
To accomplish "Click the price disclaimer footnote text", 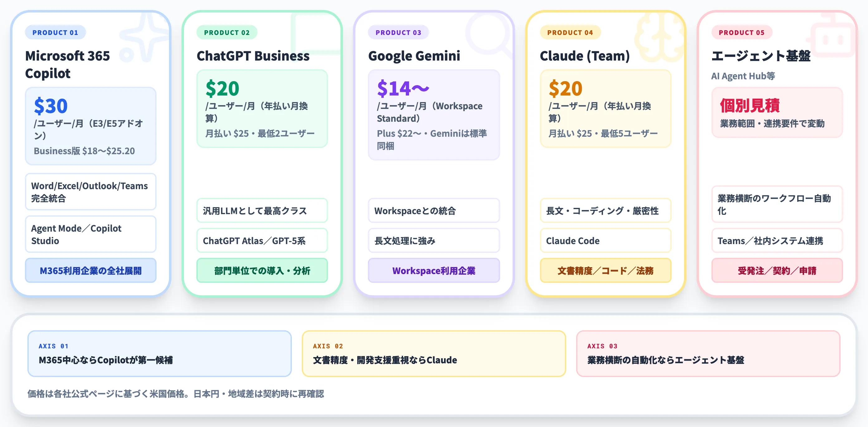I will [x=176, y=394].
